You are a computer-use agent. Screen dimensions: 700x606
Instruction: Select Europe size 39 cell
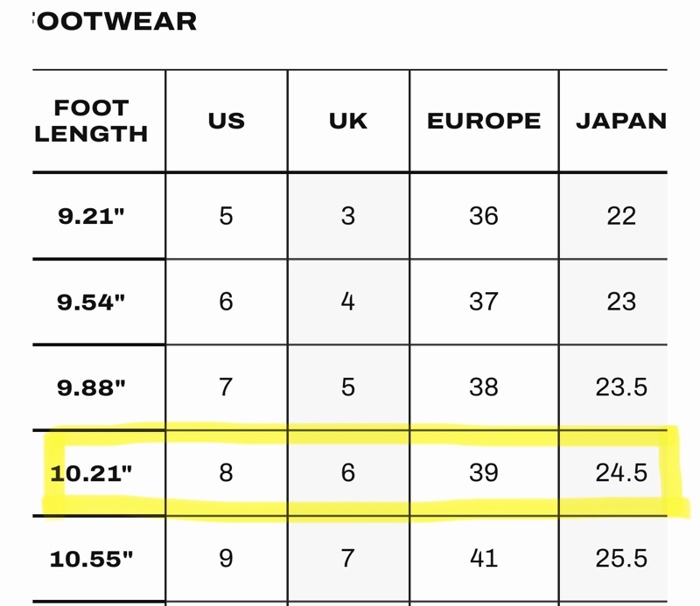click(484, 472)
